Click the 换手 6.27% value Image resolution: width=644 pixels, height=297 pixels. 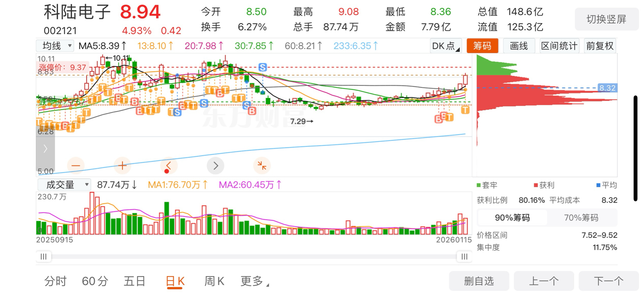coord(252,27)
